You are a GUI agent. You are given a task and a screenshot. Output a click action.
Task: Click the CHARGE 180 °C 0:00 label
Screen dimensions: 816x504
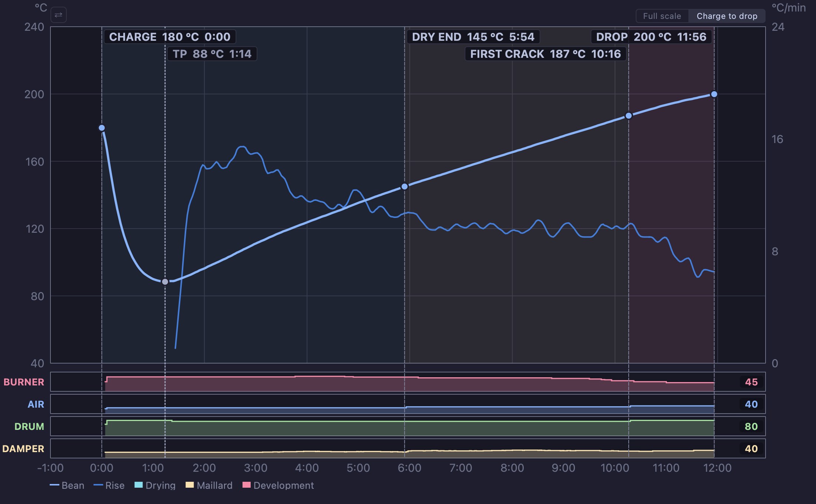pyautogui.click(x=170, y=37)
